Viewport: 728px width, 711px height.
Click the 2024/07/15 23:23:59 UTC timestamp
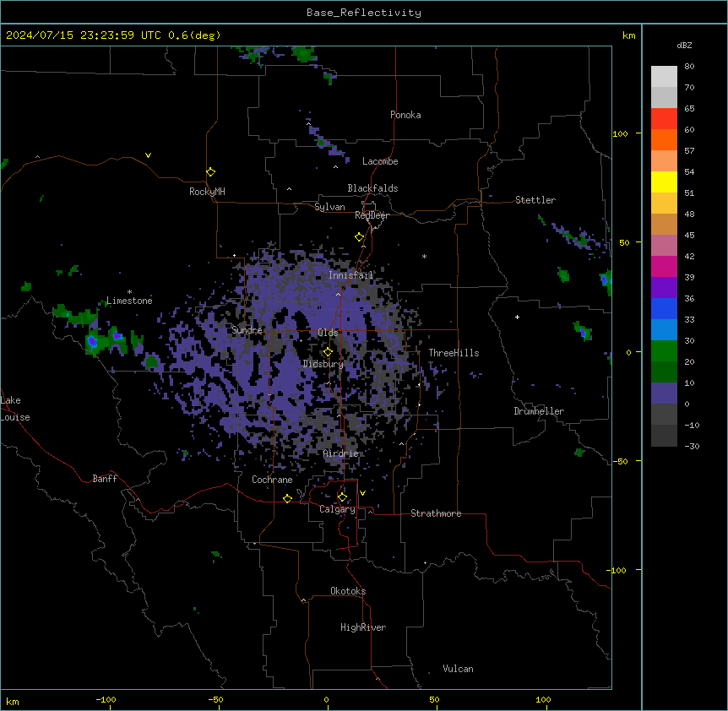[84, 35]
